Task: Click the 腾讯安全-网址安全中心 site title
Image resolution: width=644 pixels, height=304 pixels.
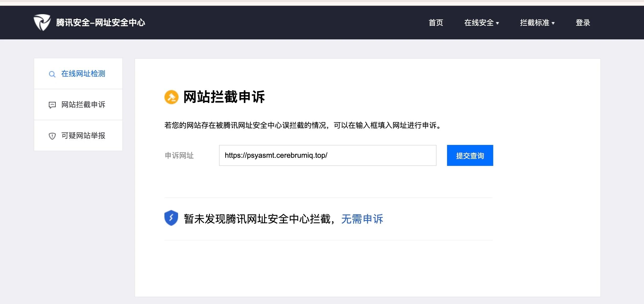Action: [x=100, y=23]
